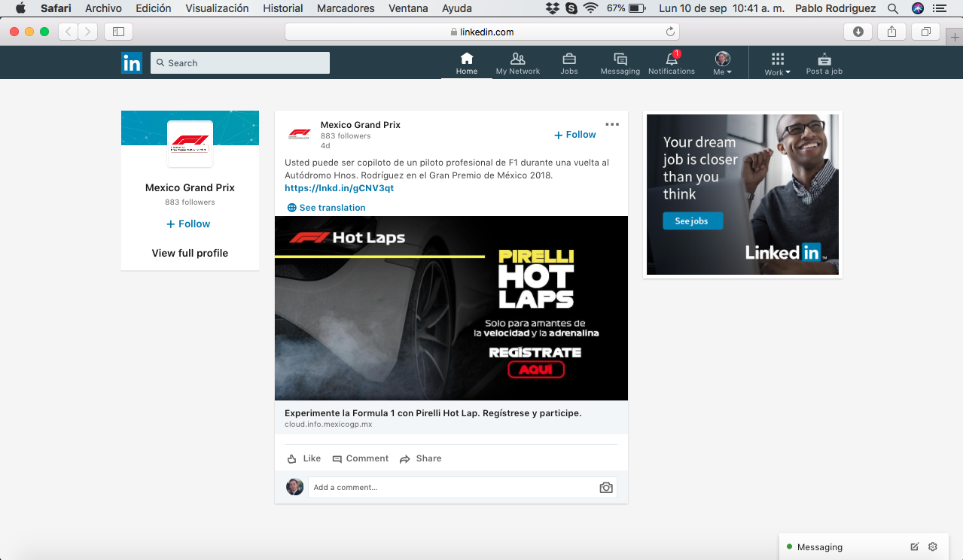This screenshot has width=963, height=560.
Task: Open the compose new message icon
Action: coord(915,547)
